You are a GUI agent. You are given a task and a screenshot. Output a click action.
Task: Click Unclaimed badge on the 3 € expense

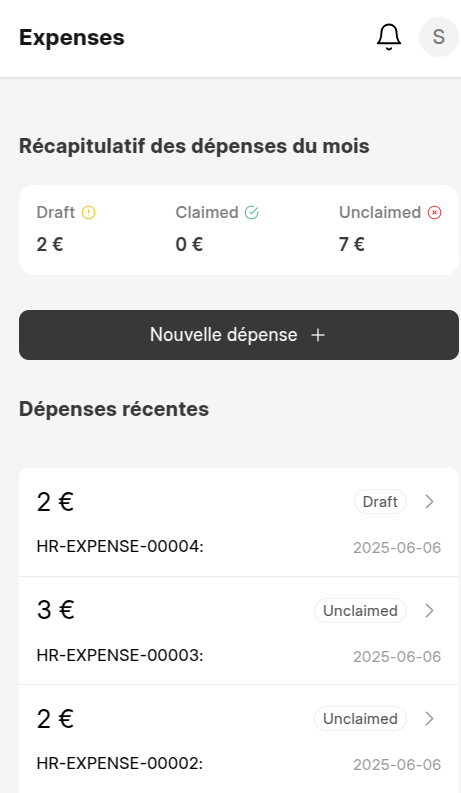click(x=360, y=610)
